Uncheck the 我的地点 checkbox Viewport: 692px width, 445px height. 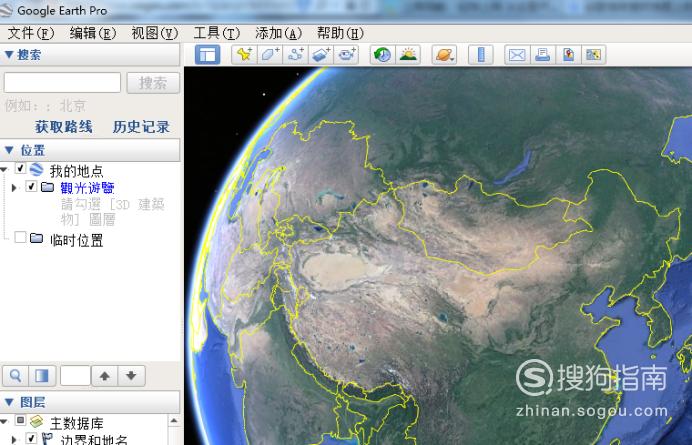20,168
